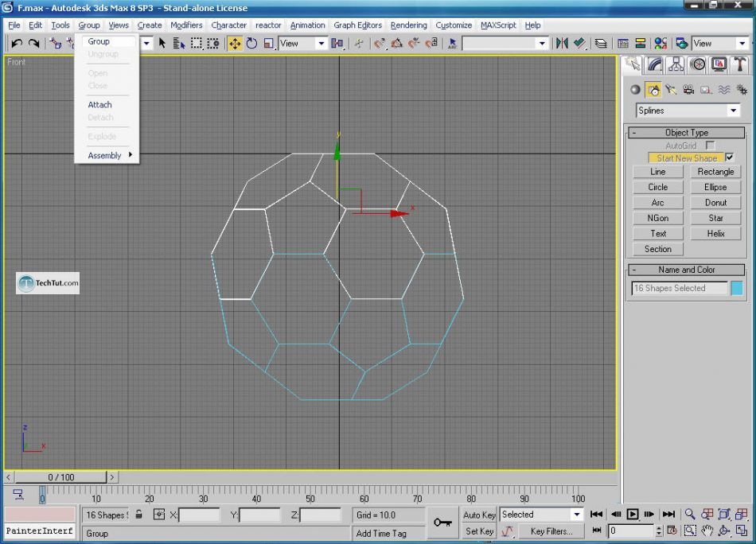The width and height of the screenshot is (756, 544).
Task: Click the Helix shape button
Action: click(x=715, y=234)
